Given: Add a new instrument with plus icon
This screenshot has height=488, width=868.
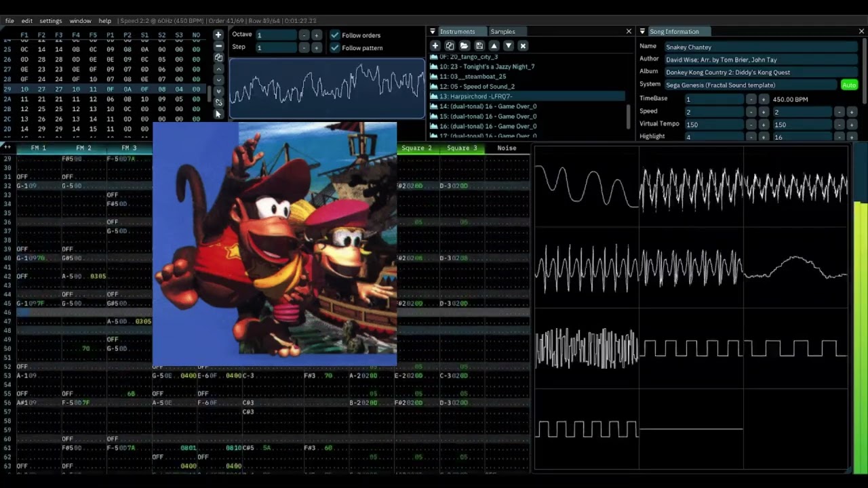Looking at the screenshot, I should pyautogui.click(x=435, y=45).
